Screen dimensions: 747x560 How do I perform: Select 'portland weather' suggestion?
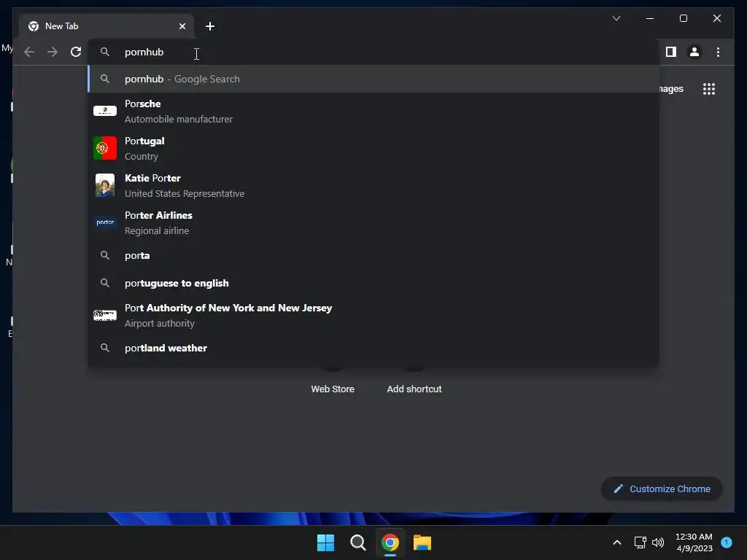pyautogui.click(x=374, y=348)
